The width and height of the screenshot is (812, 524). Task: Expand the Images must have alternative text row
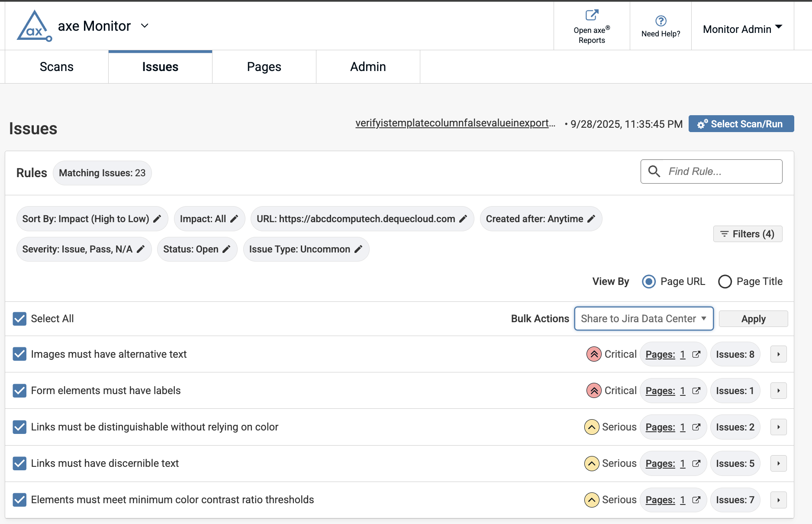tap(778, 354)
